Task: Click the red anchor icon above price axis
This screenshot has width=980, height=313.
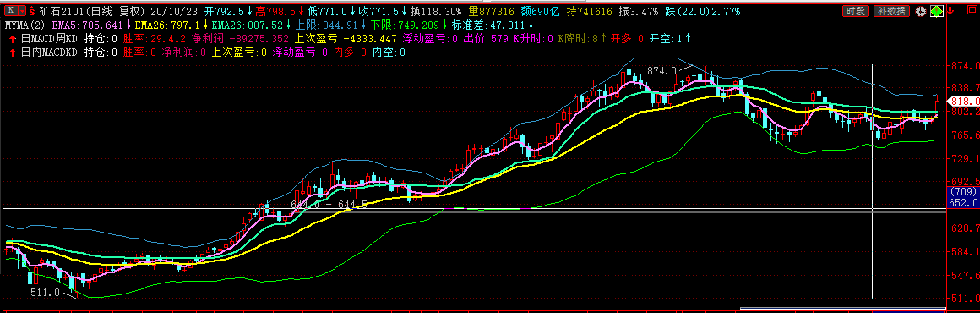Action: (950, 11)
